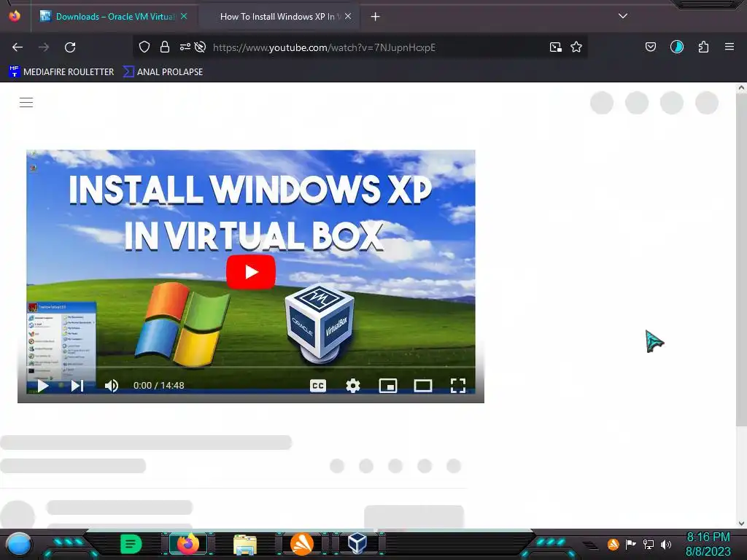Click the big red YouTube play button
The height and width of the screenshot is (560, 747).
tap(251, 272)
